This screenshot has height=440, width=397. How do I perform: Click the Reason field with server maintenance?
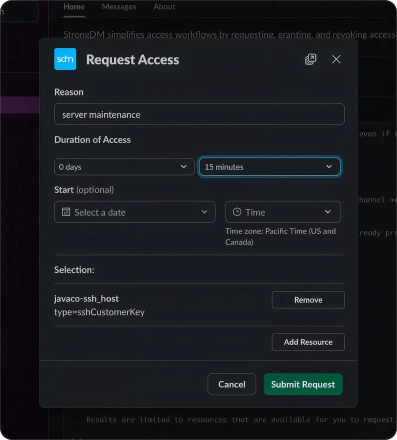pyautogui.click(x=199, y=114)
